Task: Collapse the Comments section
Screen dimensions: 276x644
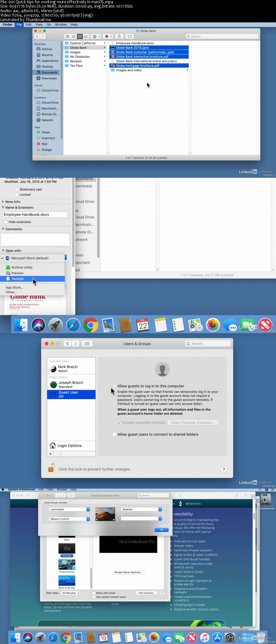Action: pyautogui.click(x=3, y=229)
